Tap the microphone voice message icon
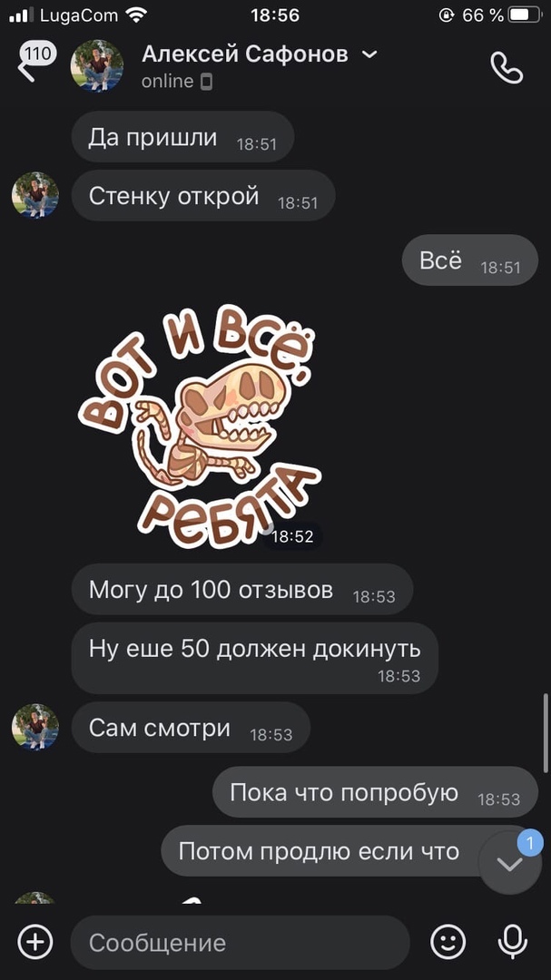Image resolution: width=551 pixels, height=980 pixels. click(512, 942)
